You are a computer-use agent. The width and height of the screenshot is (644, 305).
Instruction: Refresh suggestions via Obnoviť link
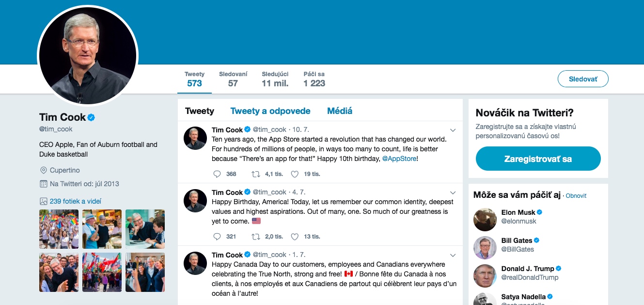(576, 196)
